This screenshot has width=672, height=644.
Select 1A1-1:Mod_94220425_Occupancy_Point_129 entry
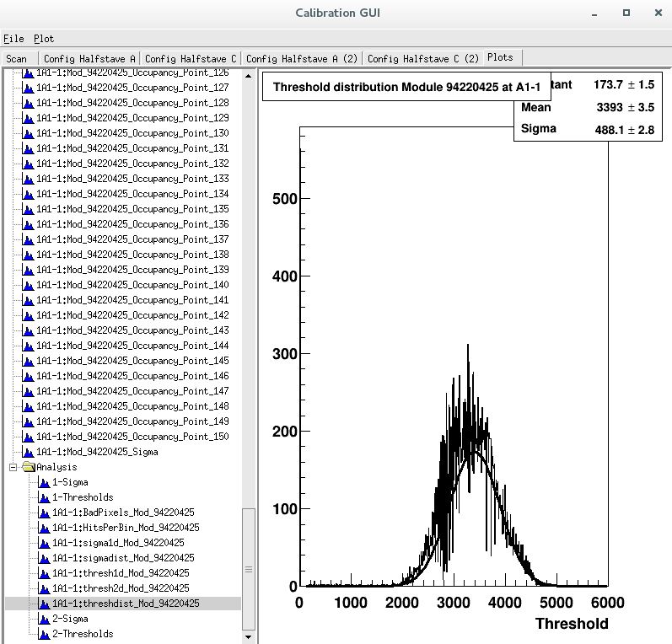point(132,118)
